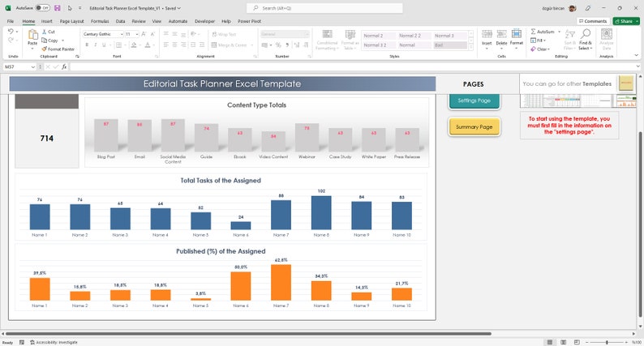
Task: Click the Paste clipboard icon
Action: (x=32, y=36)
